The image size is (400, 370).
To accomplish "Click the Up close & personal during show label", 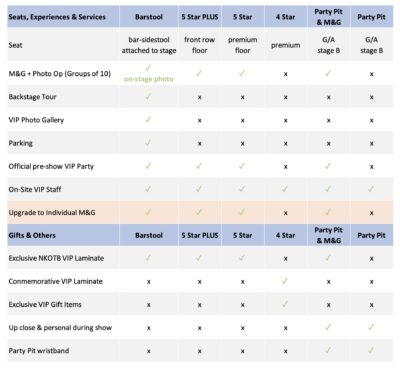I will point(60,327).
